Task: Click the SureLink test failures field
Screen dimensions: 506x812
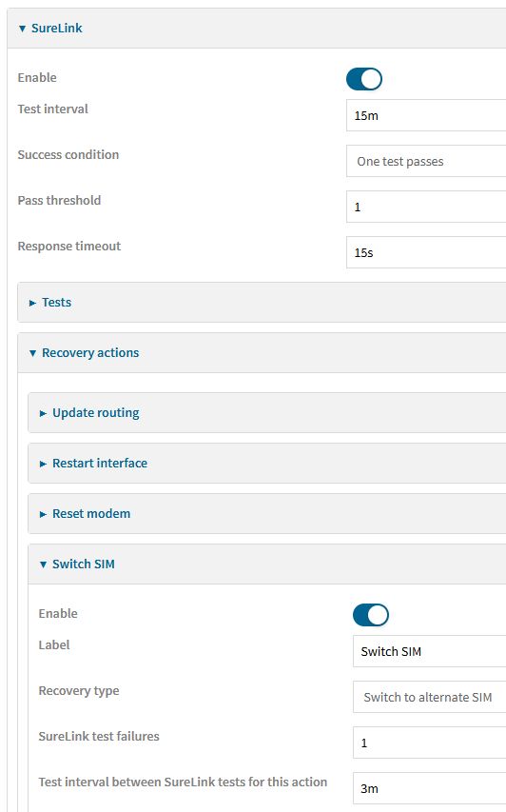Action: (429, 743)
